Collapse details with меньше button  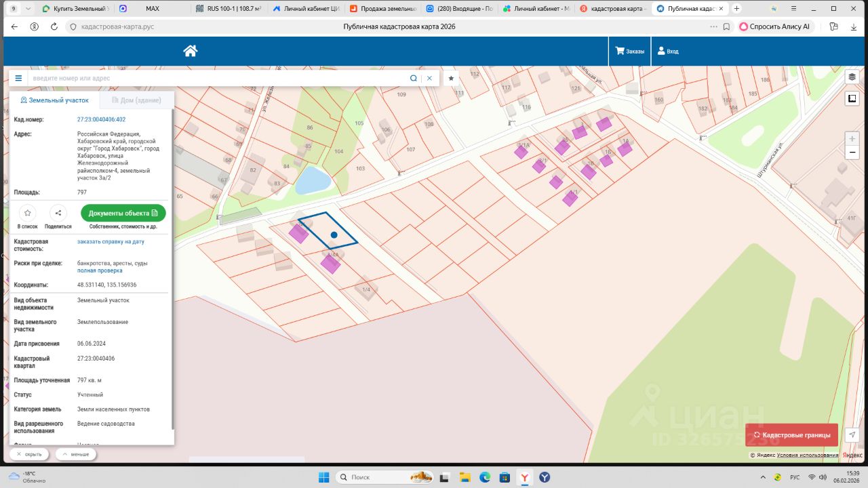[75, 454]
